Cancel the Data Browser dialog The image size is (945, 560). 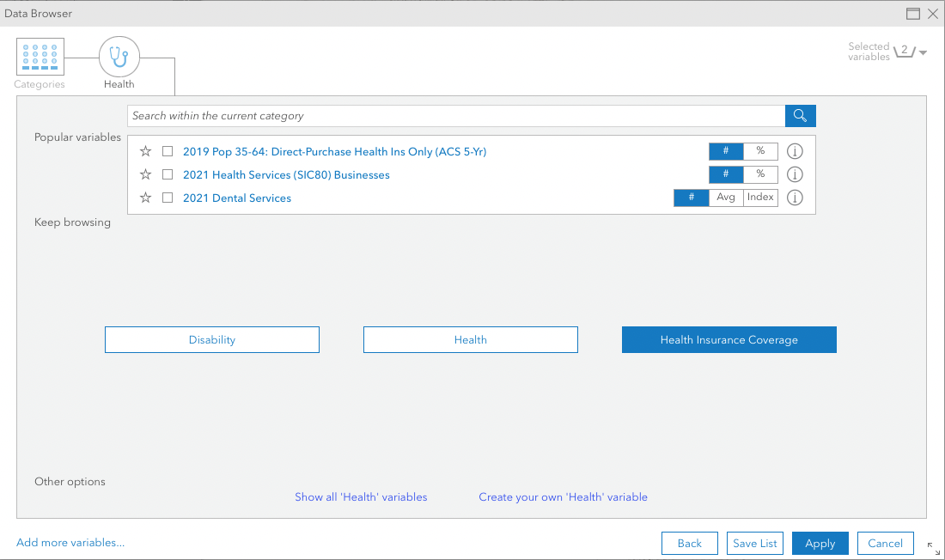point(886,543)
